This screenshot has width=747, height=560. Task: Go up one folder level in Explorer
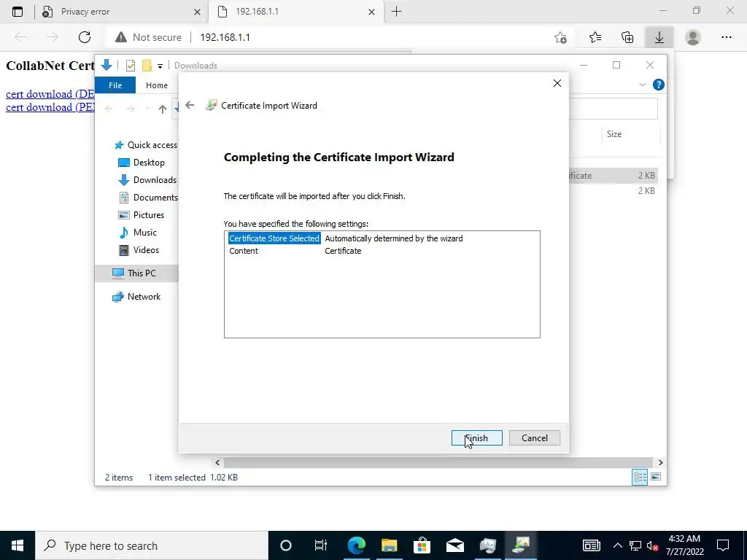(163, 109)
